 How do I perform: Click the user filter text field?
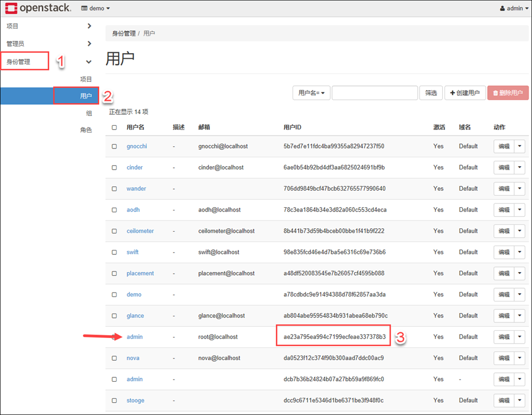point(375,93)
